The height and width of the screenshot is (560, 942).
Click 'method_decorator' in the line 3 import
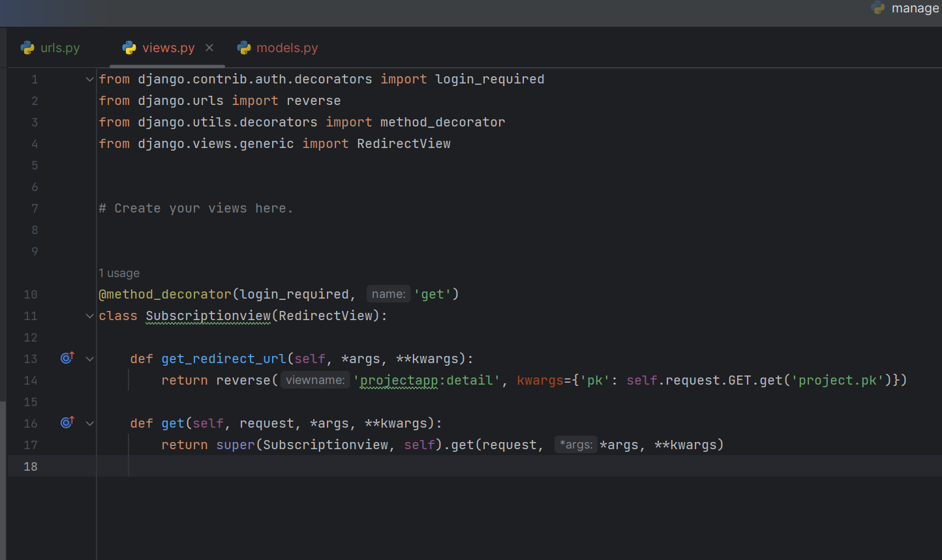(443, 123)
